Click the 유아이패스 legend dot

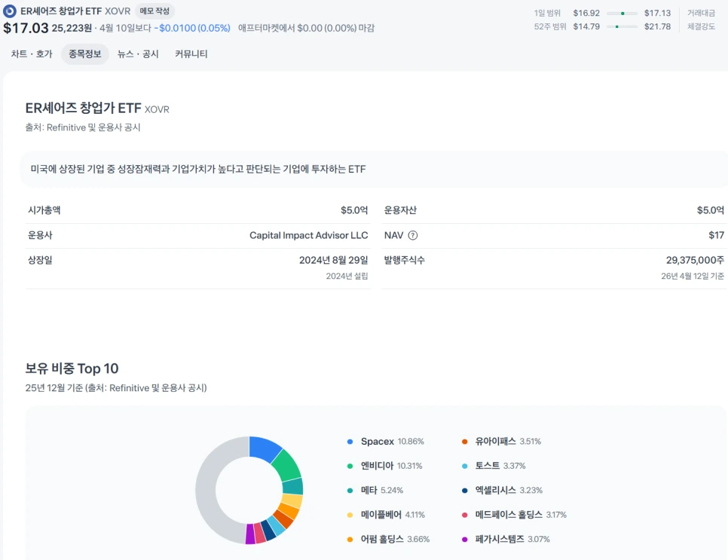click(465, 442)
